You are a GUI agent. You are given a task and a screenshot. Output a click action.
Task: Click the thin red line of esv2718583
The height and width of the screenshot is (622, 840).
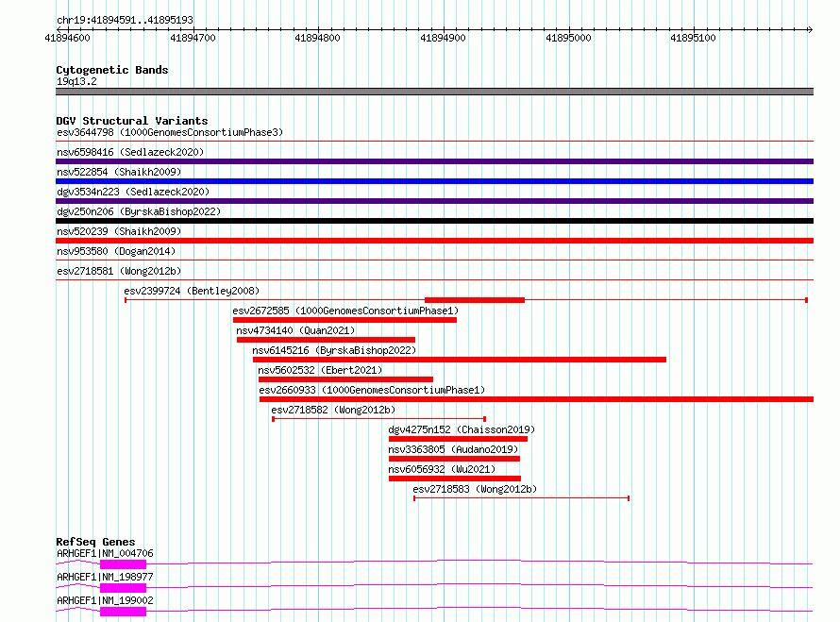[x=521, y=498]
